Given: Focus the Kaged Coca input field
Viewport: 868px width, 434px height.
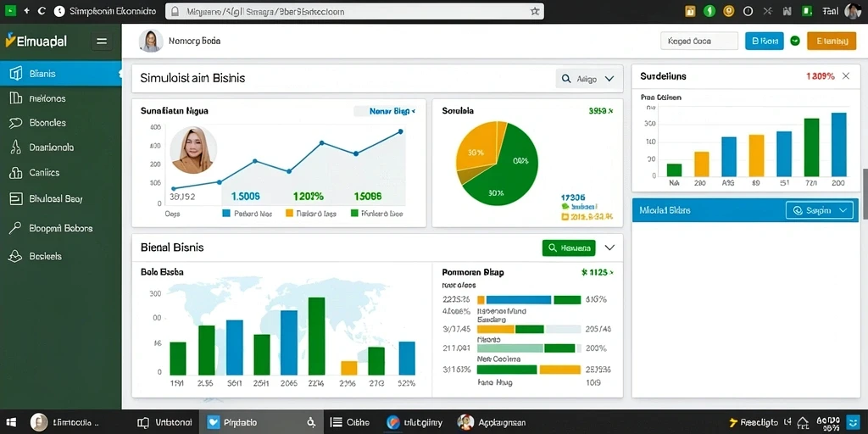Looking at the screenshot, I should 699,41.
